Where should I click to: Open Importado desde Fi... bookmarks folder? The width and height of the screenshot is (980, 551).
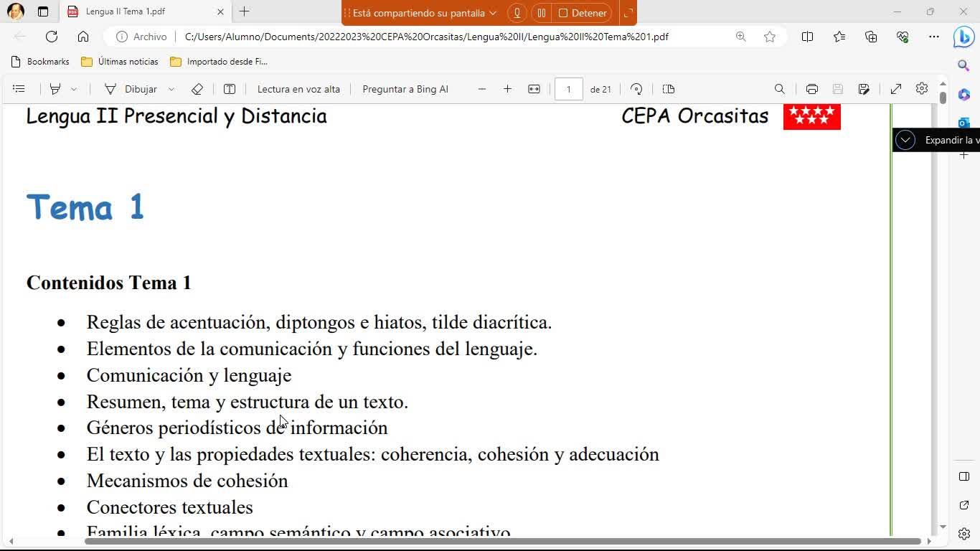[x=219, y=62]
